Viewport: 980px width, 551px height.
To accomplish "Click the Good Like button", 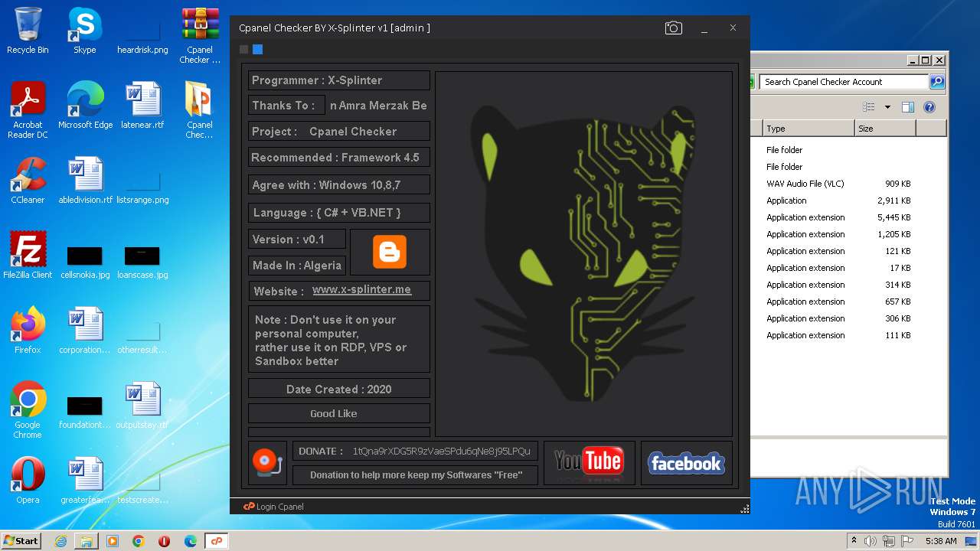I will (x=338, y=413).
